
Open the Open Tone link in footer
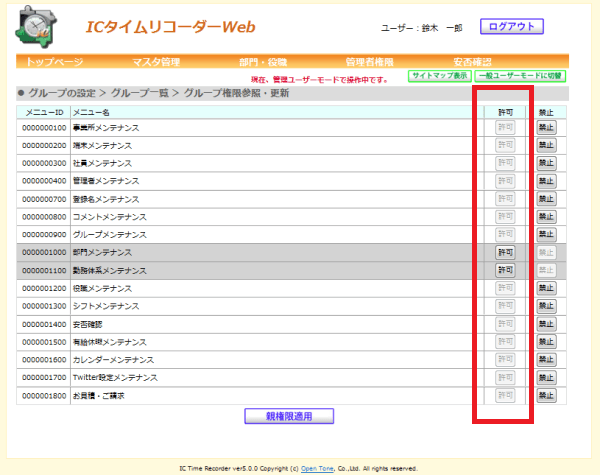[x=317, y=468]
